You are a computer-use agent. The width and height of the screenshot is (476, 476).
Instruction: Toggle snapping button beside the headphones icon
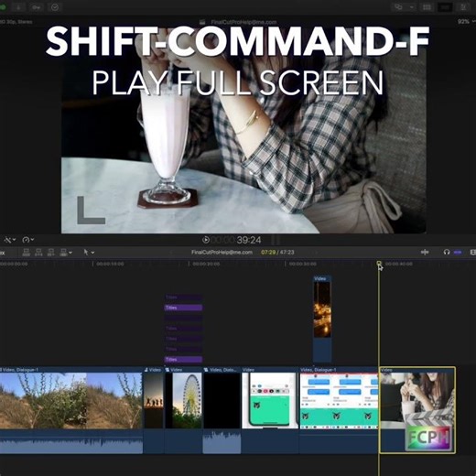pyautogui.click(x=458, y=253)
